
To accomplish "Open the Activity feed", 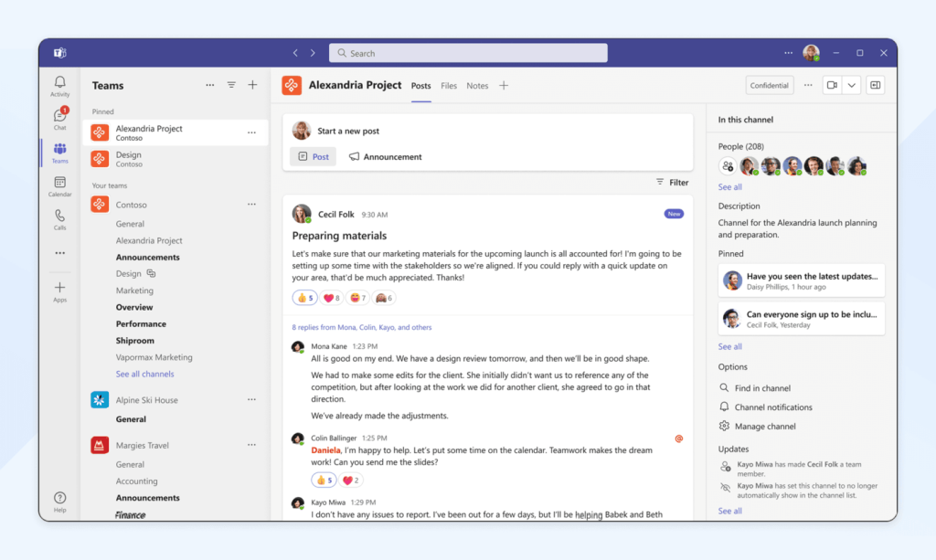I will (59, 86).
